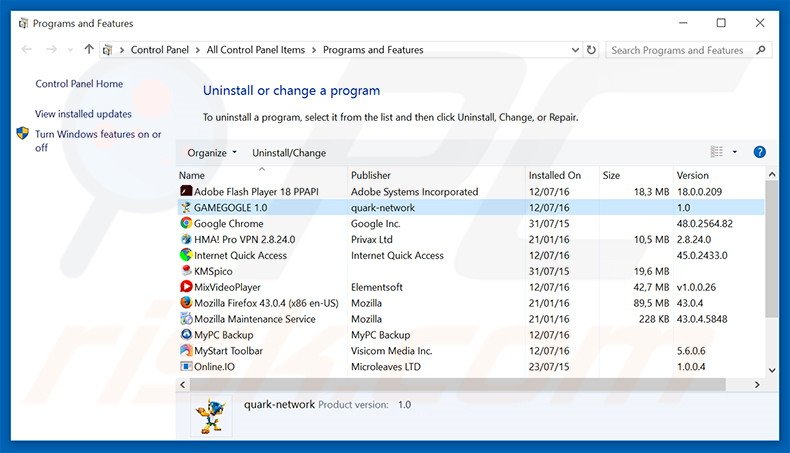Sort by the Name column header
This screenshot has height=453, width=790.
point(261,175)
